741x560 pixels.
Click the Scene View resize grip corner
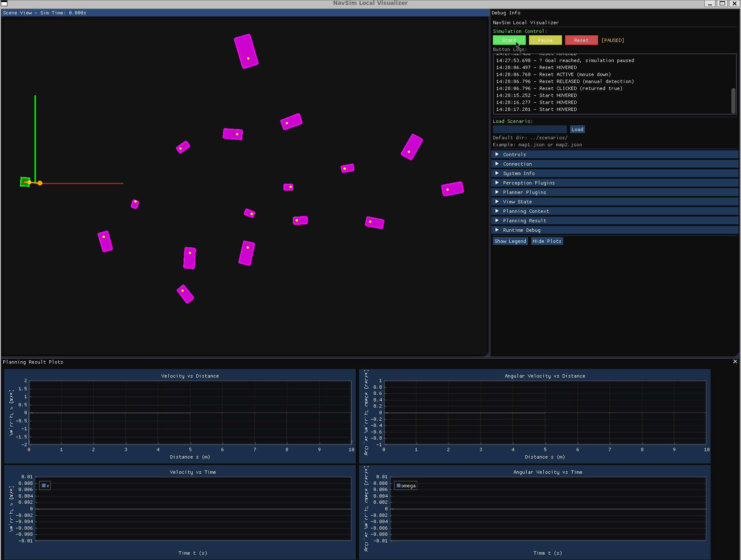tap(487, 355)
